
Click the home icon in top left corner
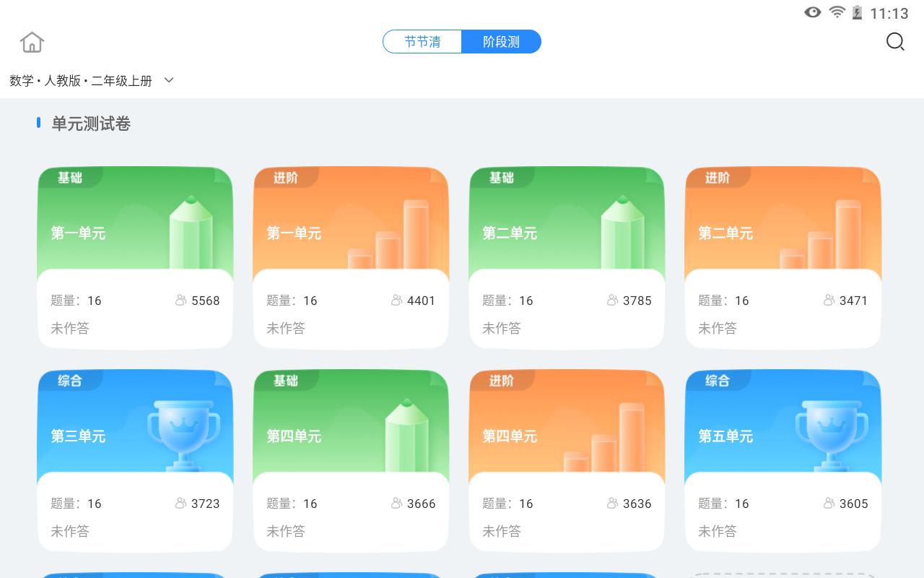coord(32,42)
